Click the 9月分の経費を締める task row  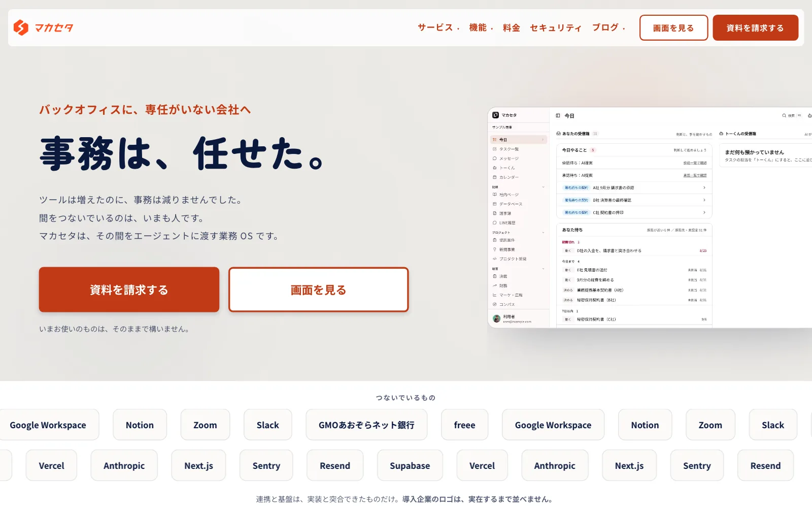pos(634,280)
